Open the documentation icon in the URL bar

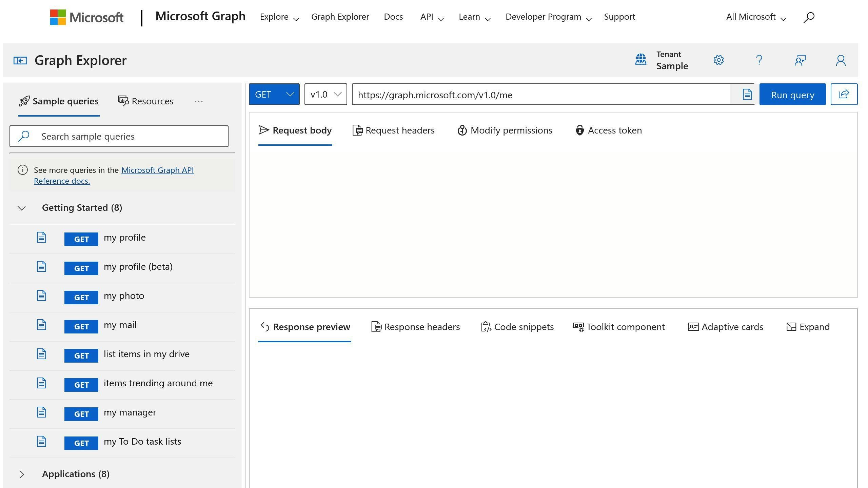tap(747, 94)
